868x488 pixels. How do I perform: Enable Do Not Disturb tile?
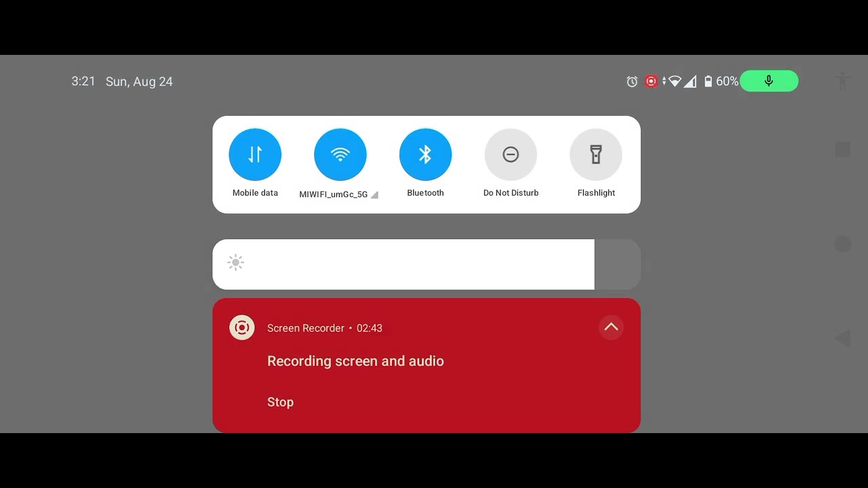pos(511,155)
